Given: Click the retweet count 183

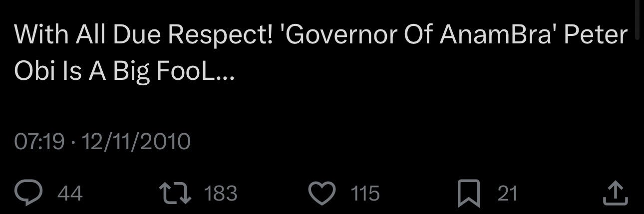Looking at the screenshot, I should [222, 194].
